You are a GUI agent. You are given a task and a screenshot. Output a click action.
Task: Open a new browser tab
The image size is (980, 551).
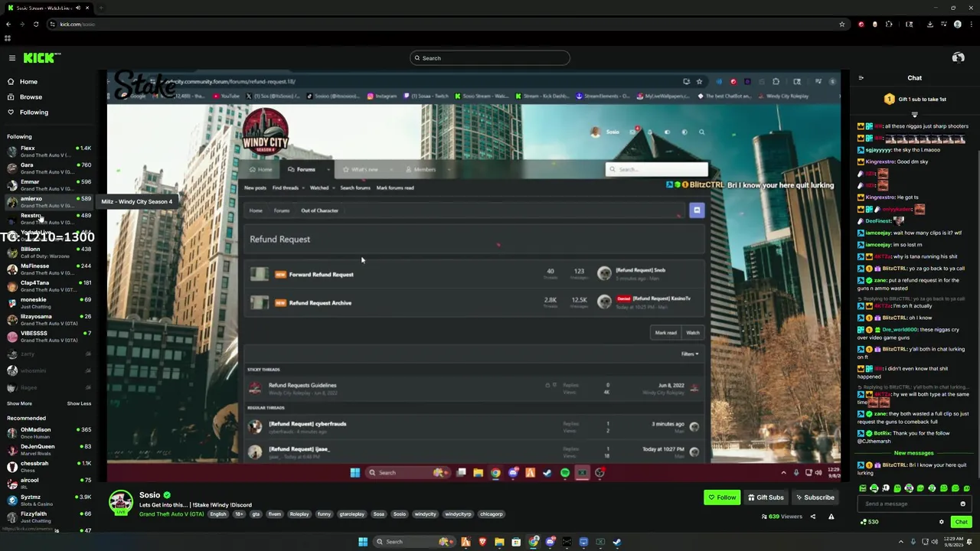pyautogui.click(x=101, y=8)
